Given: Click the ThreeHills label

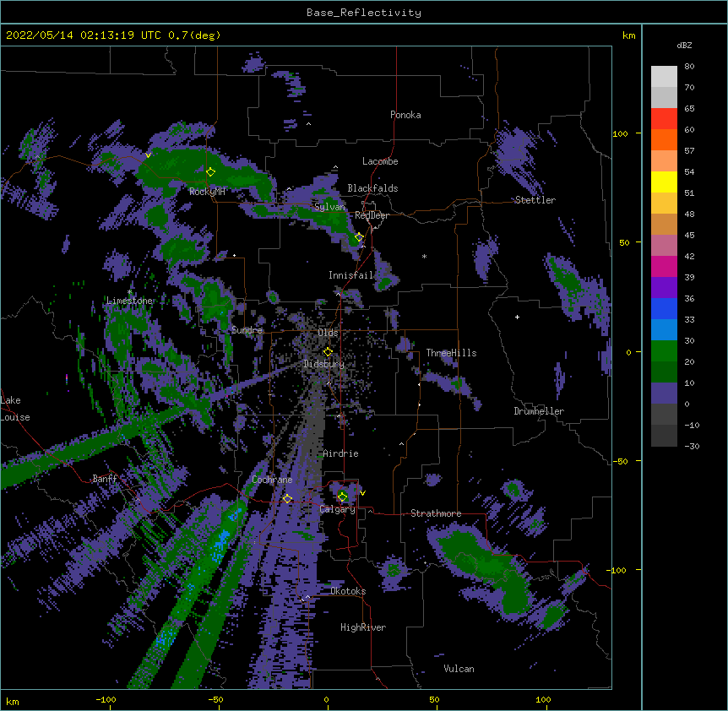Looking at the screenshot, I should 451,353.
